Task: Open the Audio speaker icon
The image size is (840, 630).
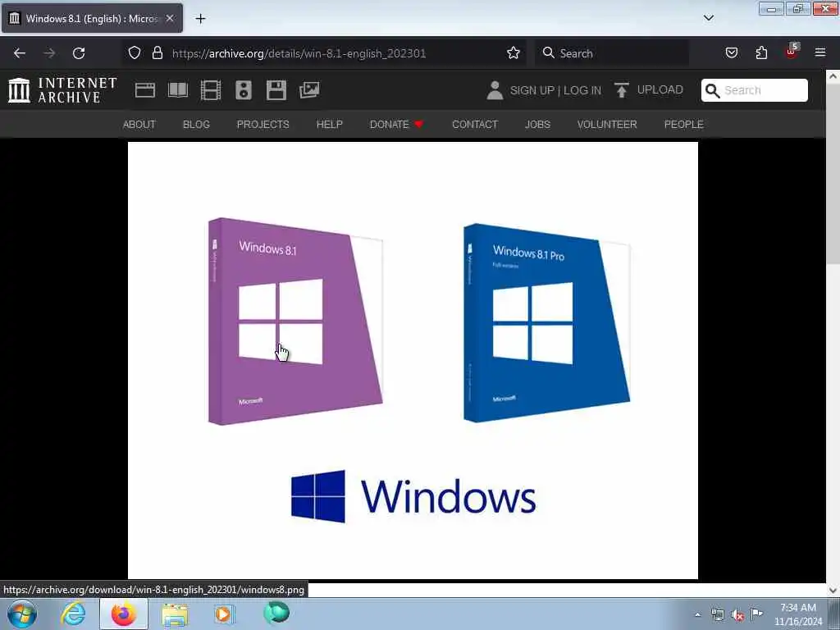Action: coord(243,90)
